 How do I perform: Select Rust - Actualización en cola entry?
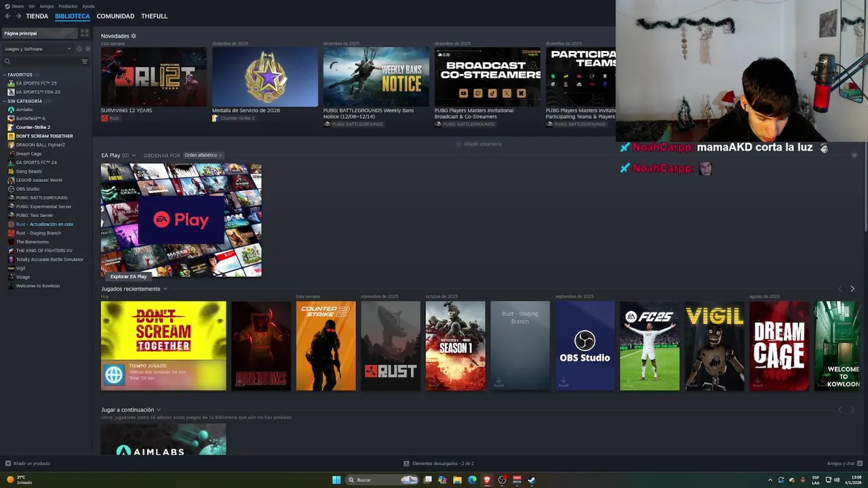click(x=45, y=224)
